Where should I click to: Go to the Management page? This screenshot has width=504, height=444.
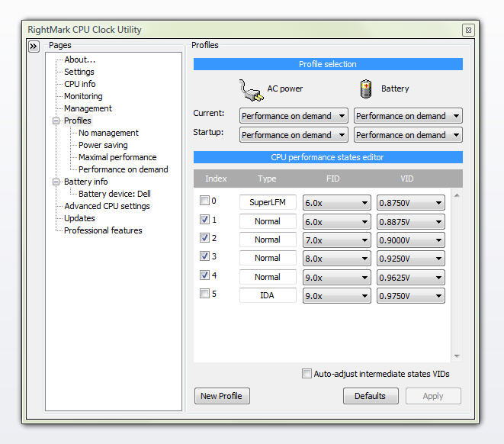point(88,108)
